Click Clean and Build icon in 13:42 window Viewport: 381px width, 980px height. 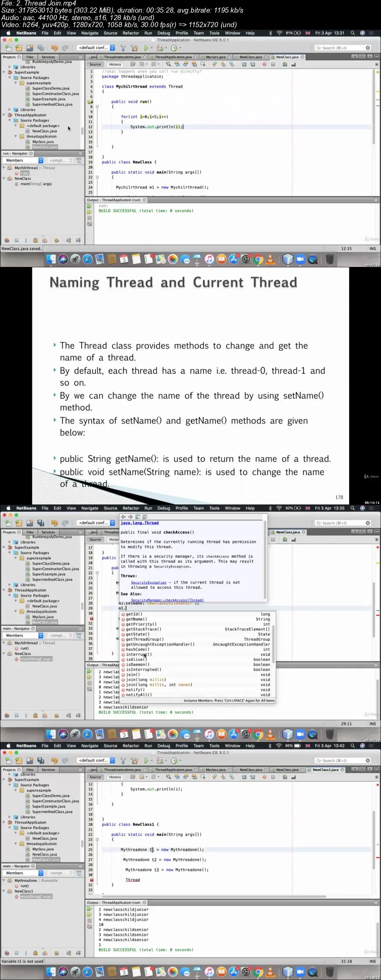click(x=134, y=761)
